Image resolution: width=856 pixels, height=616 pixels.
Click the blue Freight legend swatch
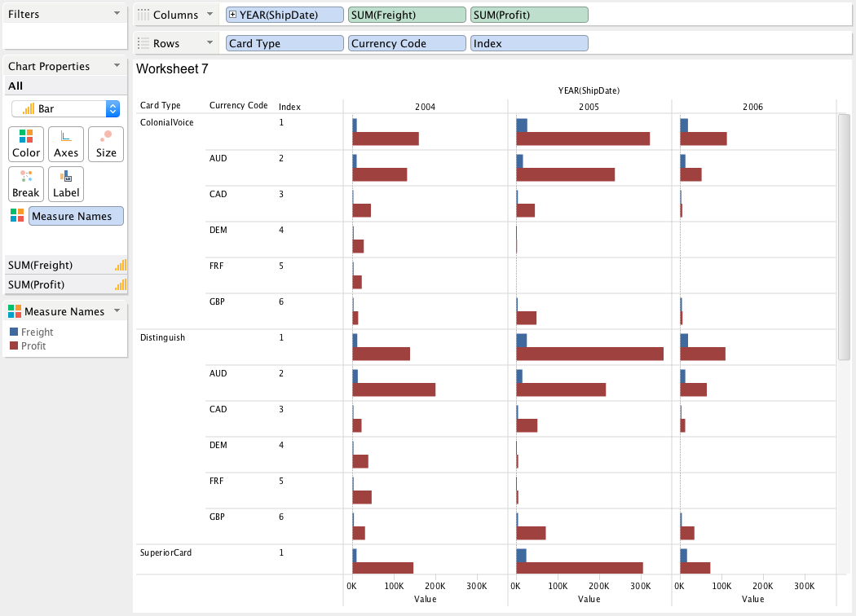(13, 332)
